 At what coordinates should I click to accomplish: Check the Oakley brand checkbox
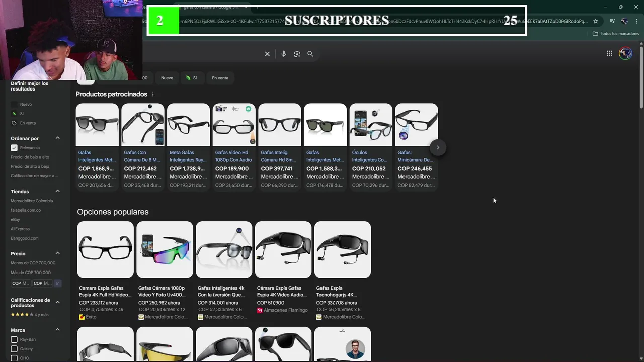point(14,349)
